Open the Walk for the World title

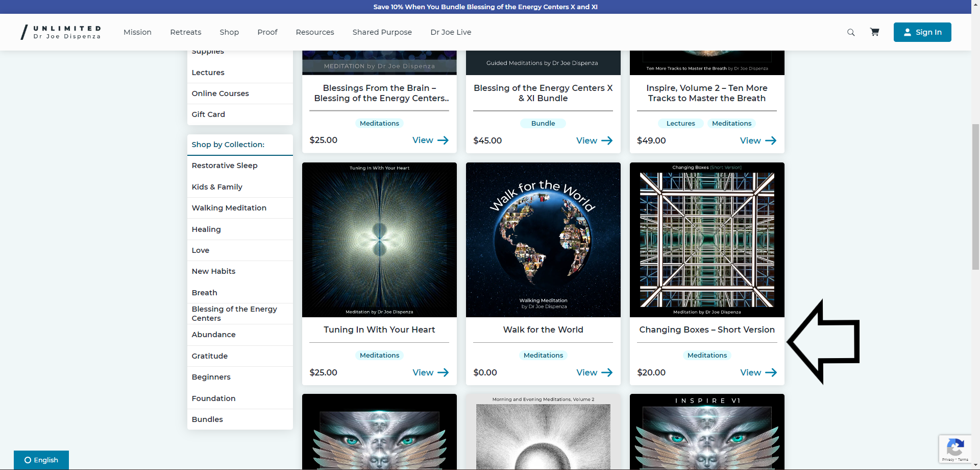(x=543, y=330)
